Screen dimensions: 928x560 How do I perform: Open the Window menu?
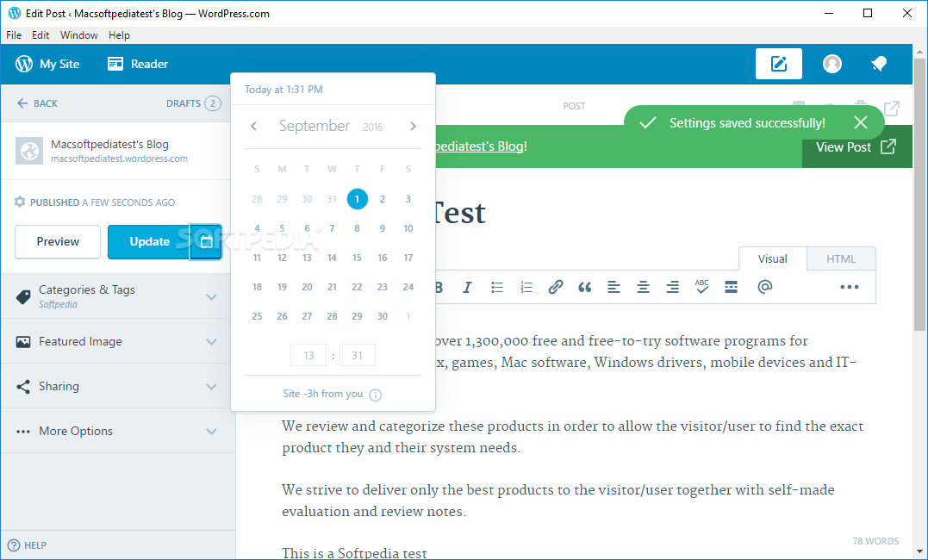[78, 35]
